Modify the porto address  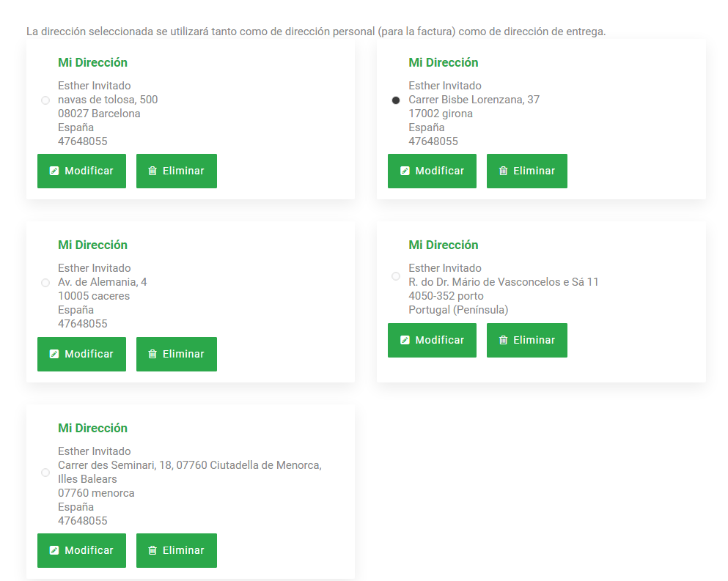point(433,340)
